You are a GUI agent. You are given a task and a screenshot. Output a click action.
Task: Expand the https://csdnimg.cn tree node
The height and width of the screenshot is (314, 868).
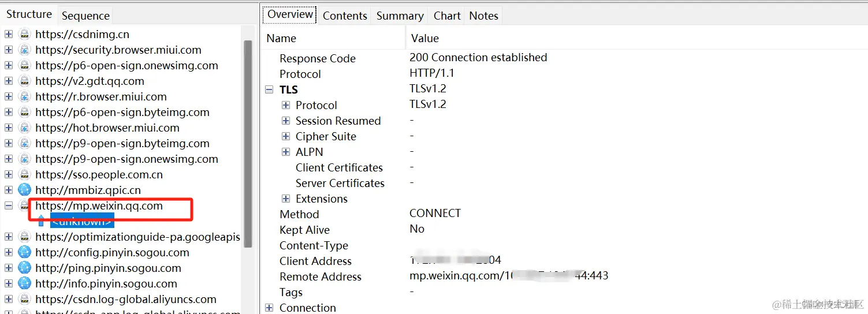click(x=9, y=34)
